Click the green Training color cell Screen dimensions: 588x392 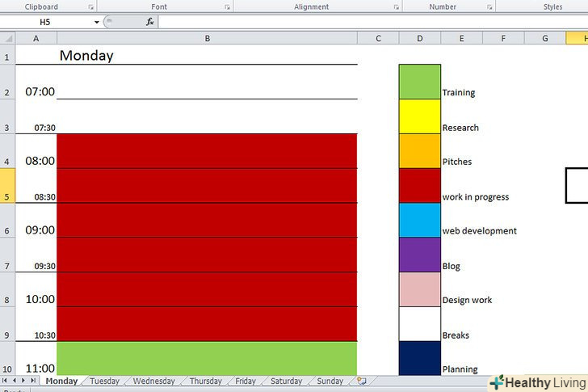coord(419,82)
